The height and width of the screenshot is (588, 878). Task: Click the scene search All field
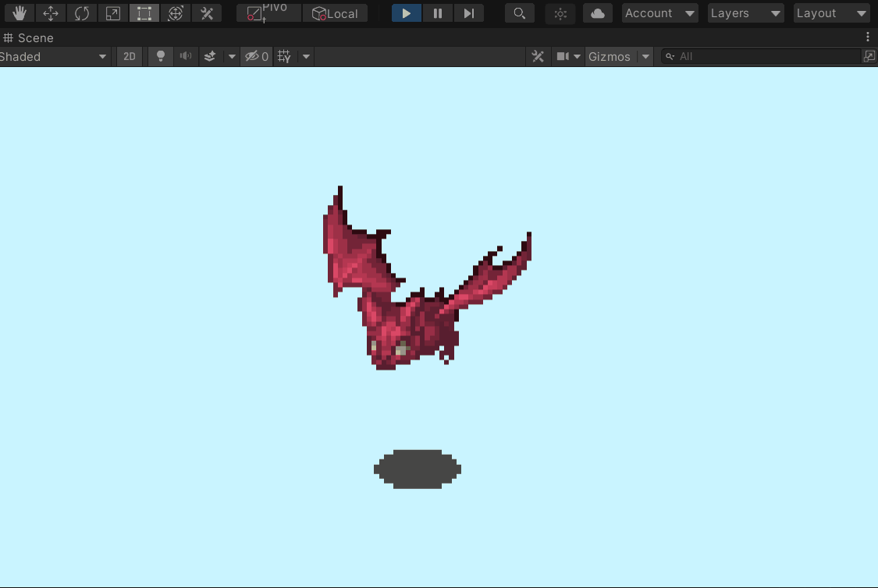click(x=762, y=56)
